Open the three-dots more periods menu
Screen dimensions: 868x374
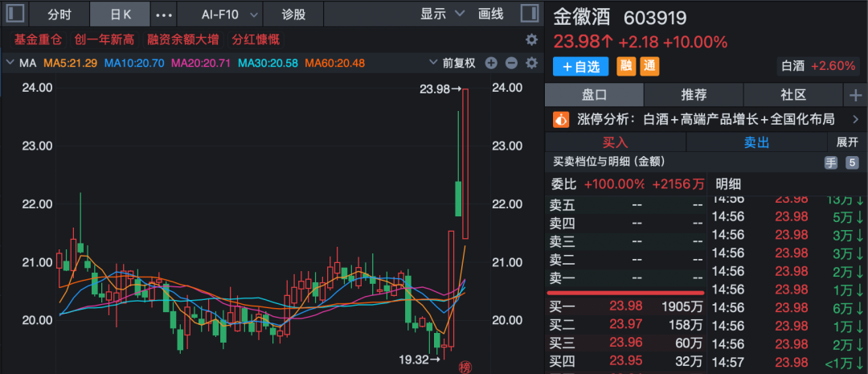pos(164,14)
